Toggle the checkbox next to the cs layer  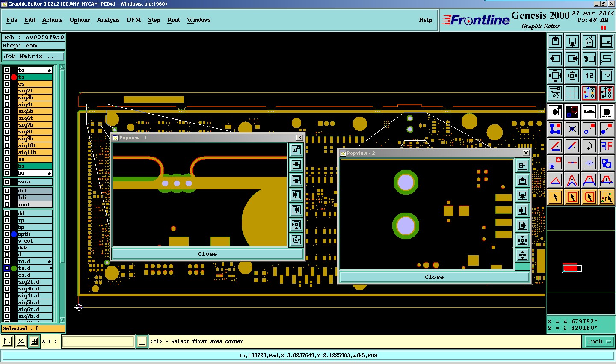7,84
